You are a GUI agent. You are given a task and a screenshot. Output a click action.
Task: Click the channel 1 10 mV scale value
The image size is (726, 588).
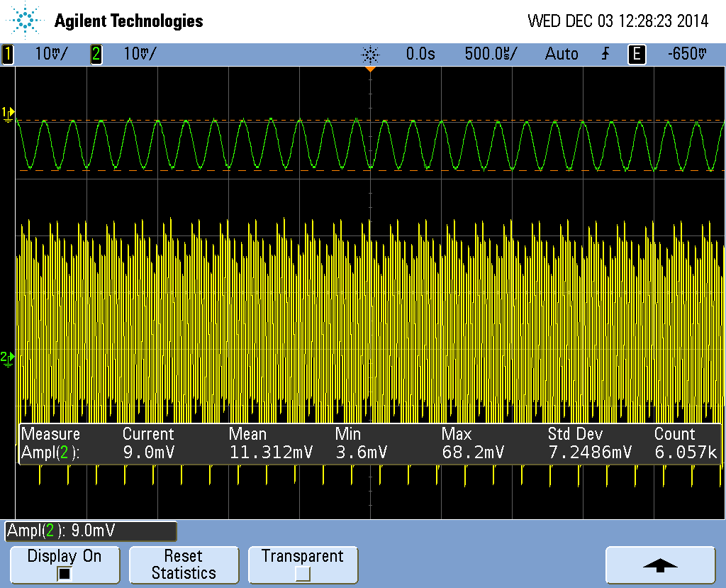point(51,54)
